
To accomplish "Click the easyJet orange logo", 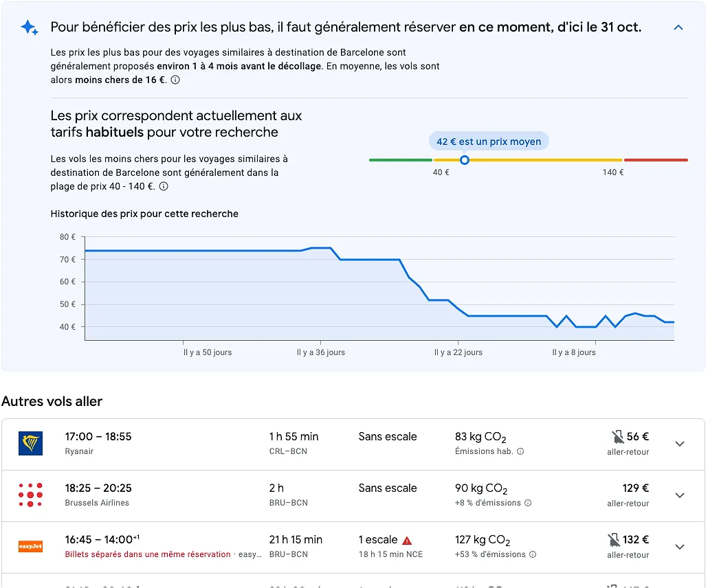I will (x=30, y=546).
